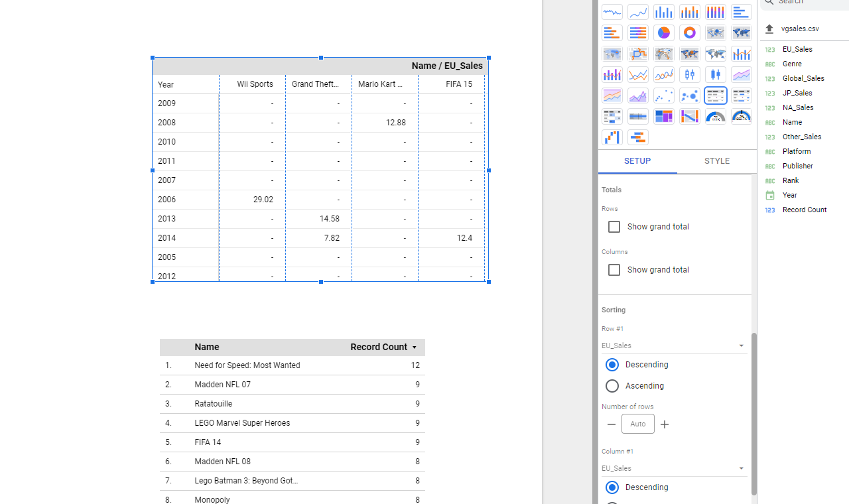Choose the bubble chart type icon
Image resolution: width=849 pixels, height=504 pixels.
pos(689,95)
